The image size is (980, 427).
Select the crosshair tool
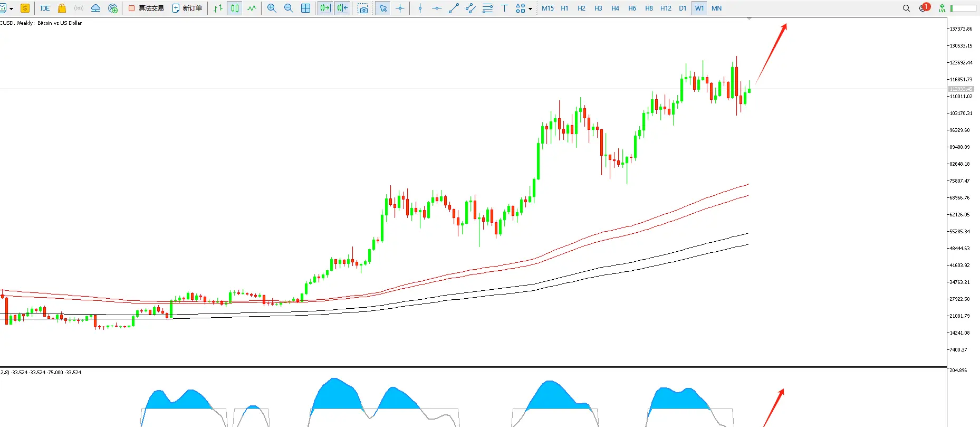(x=400, y=8)
